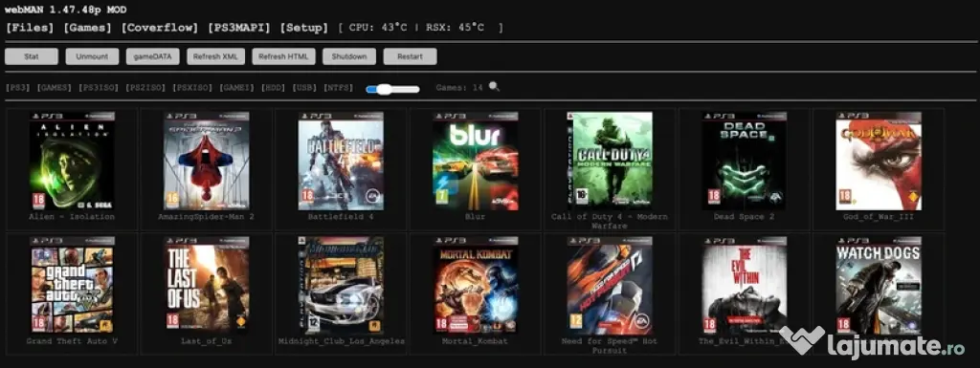Click the 'Battlefield 4' title text
980x368 pixels.
[x=341, y=217]
